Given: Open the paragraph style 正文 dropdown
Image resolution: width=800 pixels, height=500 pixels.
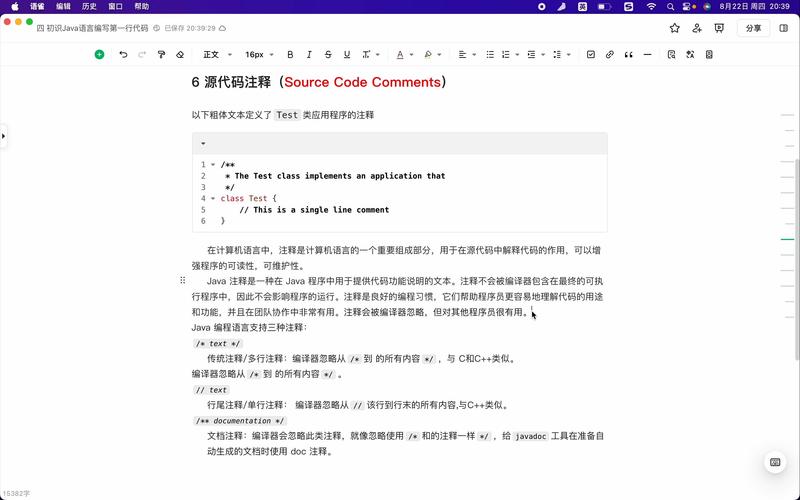Looking at the screenshot, I should pos(217,55).
